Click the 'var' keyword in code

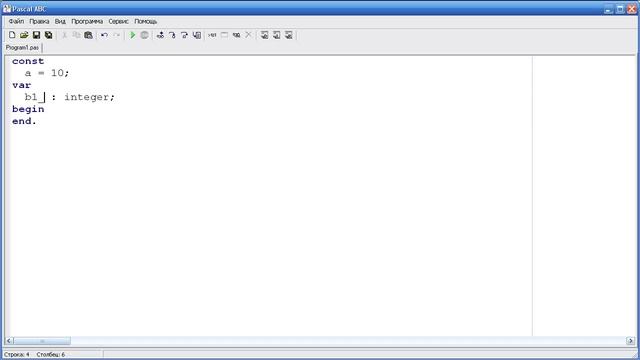pos(22,85)
